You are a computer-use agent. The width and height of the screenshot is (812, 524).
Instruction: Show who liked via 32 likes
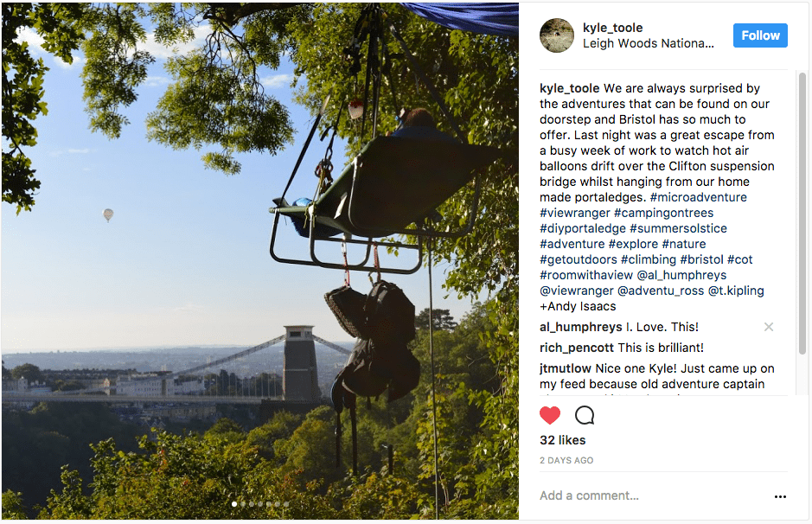coord(563,440)
